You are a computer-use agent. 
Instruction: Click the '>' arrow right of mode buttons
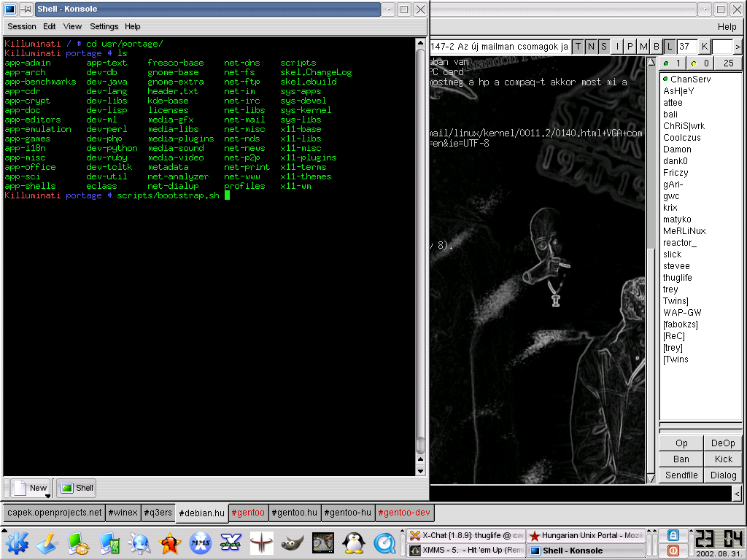(738, 46)
